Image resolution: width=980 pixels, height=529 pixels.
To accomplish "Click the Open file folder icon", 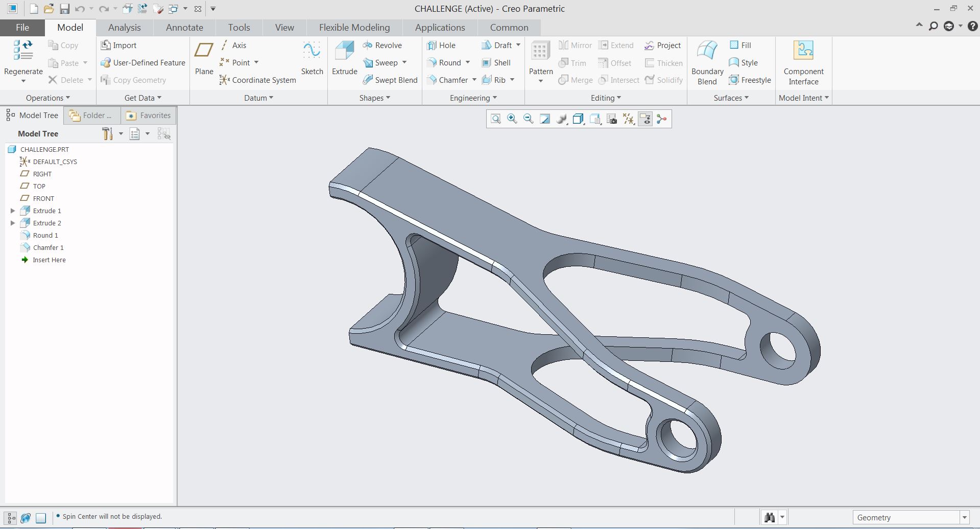I will 49,9.
